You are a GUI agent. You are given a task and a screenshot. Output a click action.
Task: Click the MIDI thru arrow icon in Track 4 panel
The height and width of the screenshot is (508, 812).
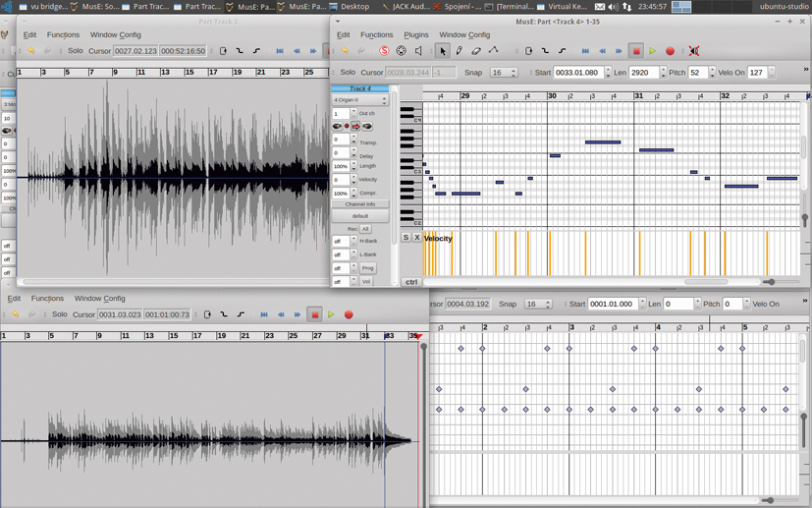(355, 126)
